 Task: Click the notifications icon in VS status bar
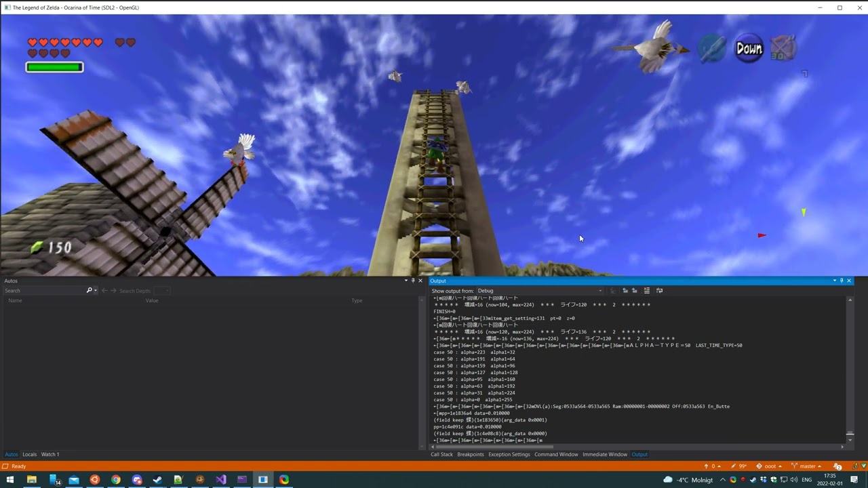point(837,466)
